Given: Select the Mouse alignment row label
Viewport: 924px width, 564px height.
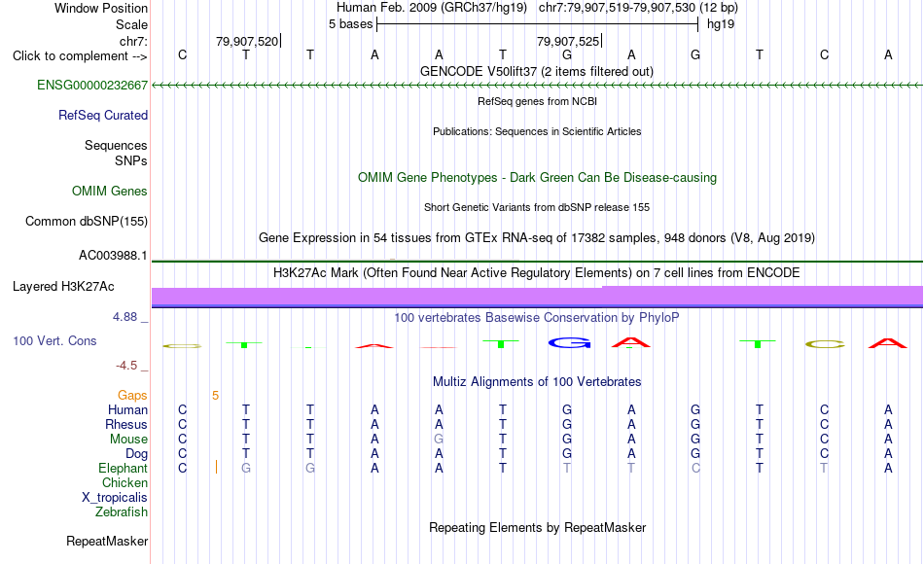Looking at the screenshot, I should point(128,440).
